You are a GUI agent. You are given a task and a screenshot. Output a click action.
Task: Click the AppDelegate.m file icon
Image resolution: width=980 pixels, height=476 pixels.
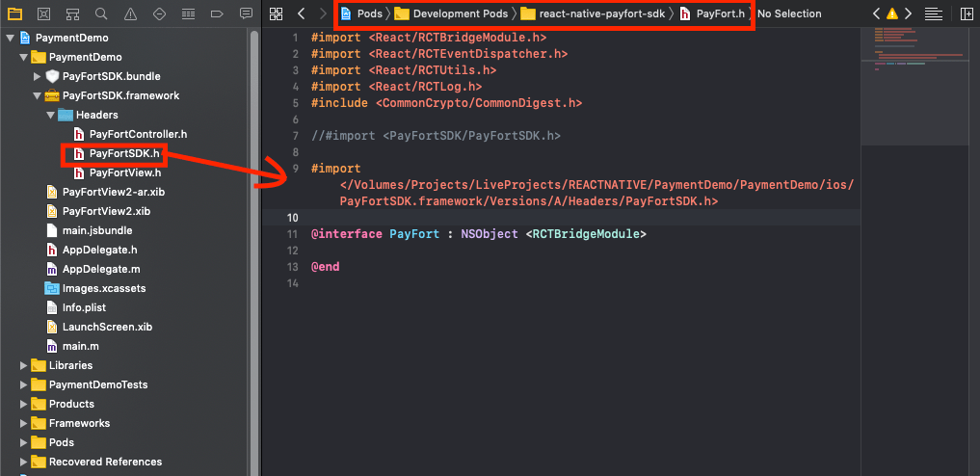(x=52, y=269)
